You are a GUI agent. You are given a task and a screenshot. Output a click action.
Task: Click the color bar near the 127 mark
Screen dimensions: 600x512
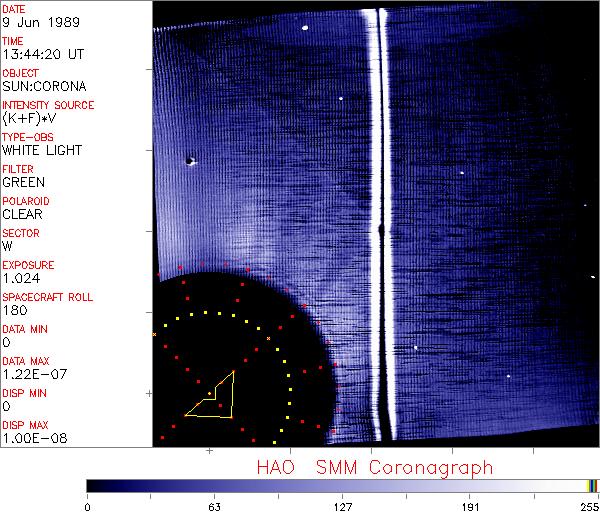[342, 485]
